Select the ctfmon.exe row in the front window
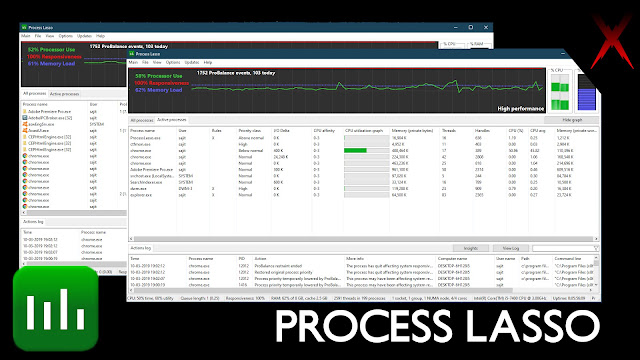The image size is (640, 360). click(363, 144)
